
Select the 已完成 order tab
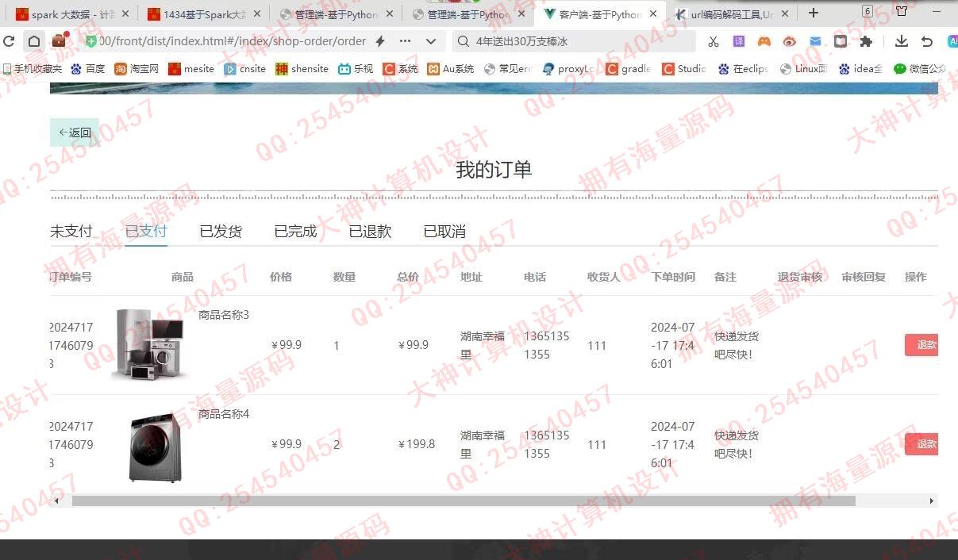pyautogui.click(x=295, y=231)
